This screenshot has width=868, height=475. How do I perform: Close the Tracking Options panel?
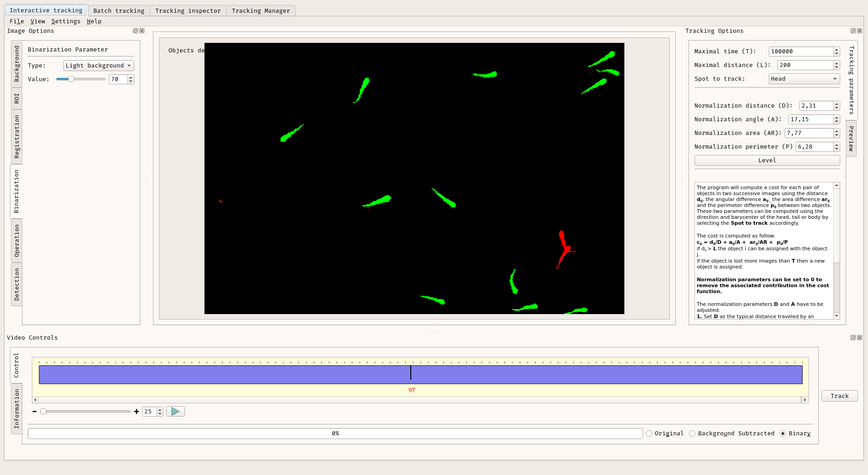[x=859, y=31]
